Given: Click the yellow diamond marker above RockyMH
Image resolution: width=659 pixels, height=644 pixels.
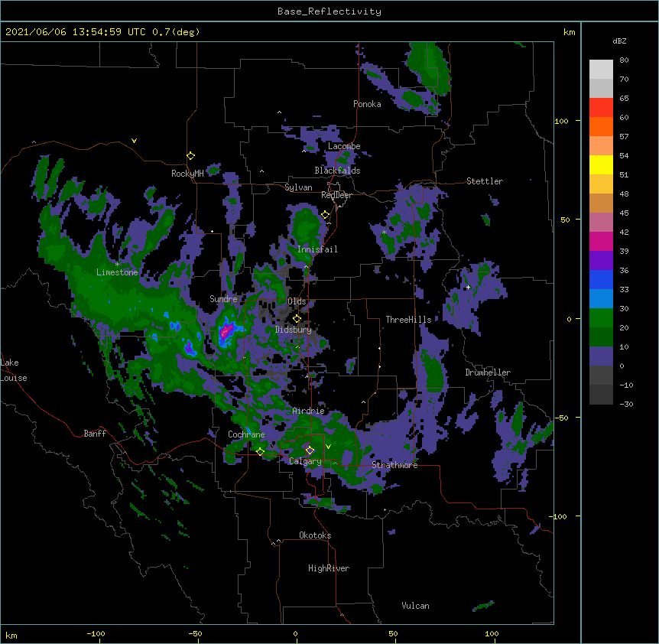Looking at the screenshot, I should [190, 156].
